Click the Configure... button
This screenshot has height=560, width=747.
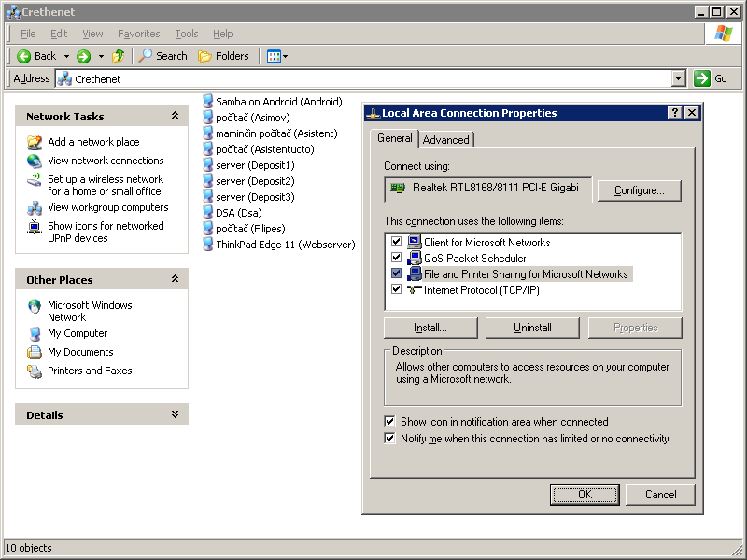pyautogui.click(x=639, y=190)
